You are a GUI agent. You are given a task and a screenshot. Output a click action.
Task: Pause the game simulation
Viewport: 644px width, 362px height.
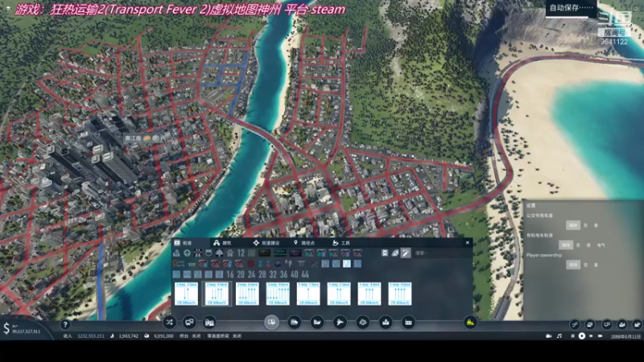pyautogui.click(x=573, y=336)
